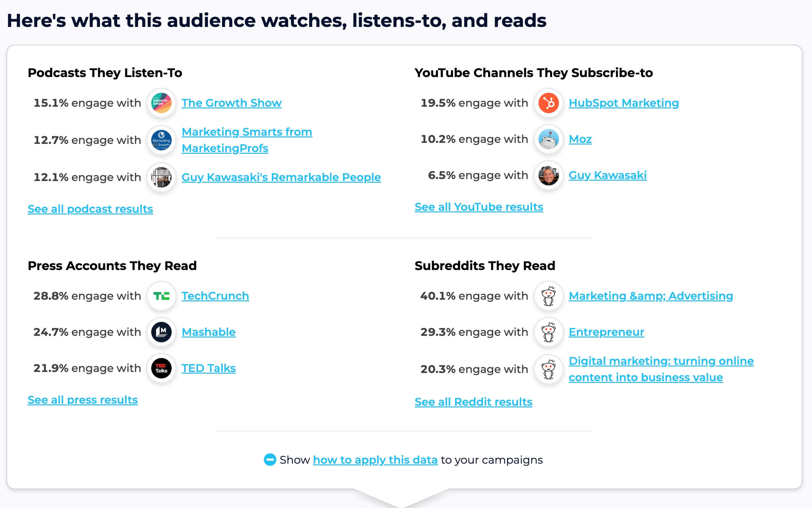Click Reddit icon beside Digital marketing subreddit
This screenshot has width=812, height=508.
tap(549, 369)
